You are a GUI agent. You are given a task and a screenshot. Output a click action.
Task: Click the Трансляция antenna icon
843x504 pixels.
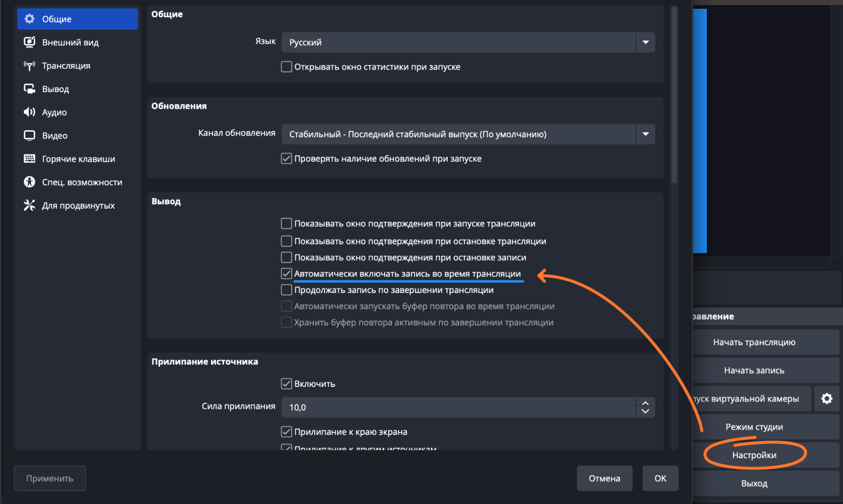tap(29, 65)
